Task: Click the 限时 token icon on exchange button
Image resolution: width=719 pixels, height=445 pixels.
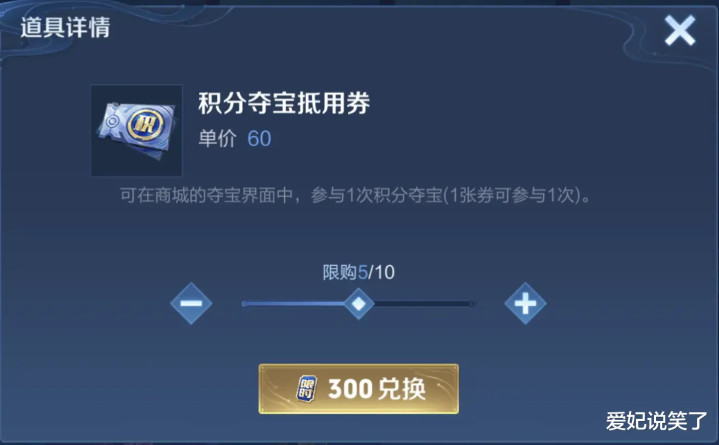Action: pyautogui.click(x=306, y=389)
